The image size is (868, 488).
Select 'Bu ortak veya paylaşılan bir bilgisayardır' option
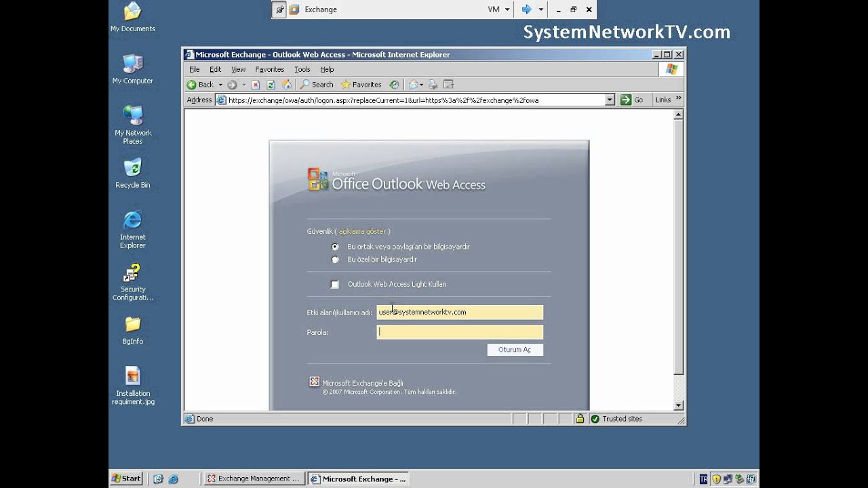click(335, 247)
